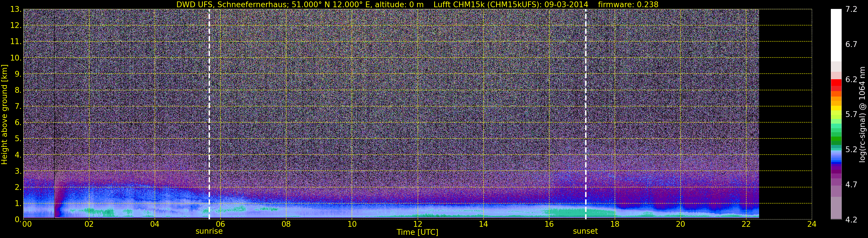Click the height axis tick '12.'
Viewport: 868px width, 238px height.
[16, 26]
